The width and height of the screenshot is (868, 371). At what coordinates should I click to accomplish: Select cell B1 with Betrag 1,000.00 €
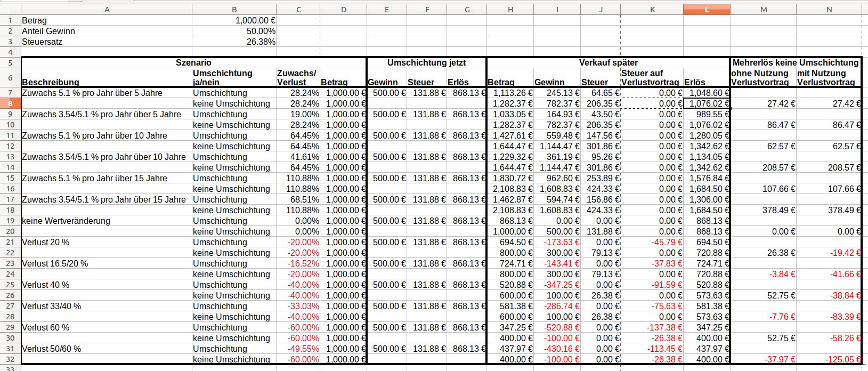(234, 20)
